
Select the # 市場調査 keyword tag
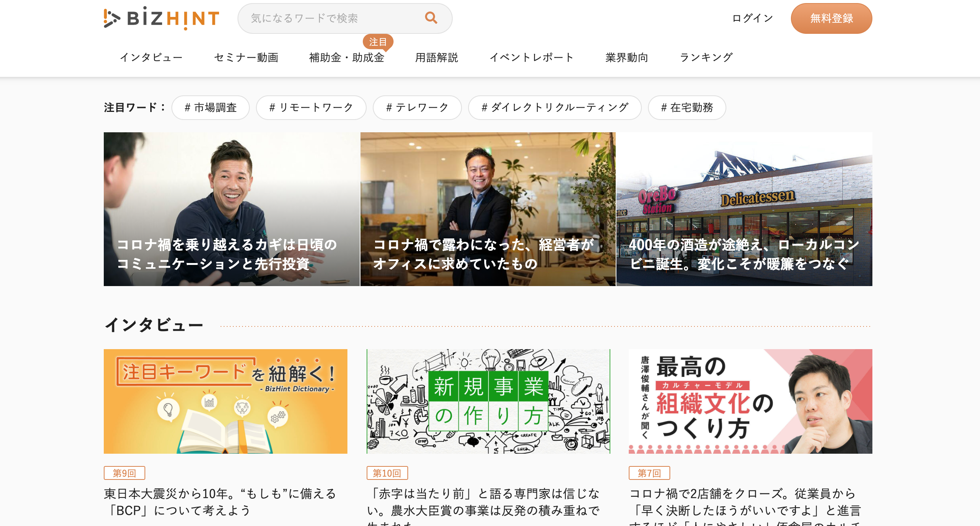point(211,108)
